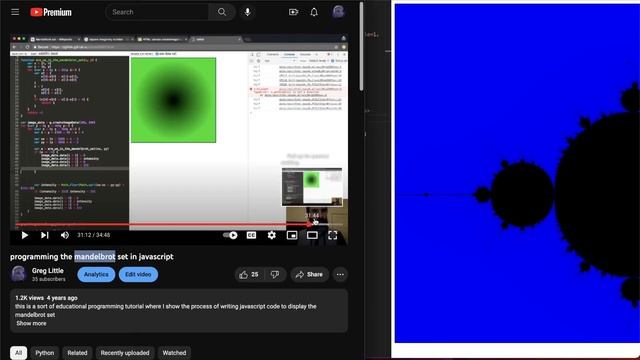The image size is (640, 360).
Task: Expand description with Show more
Action: pos(31,323)
